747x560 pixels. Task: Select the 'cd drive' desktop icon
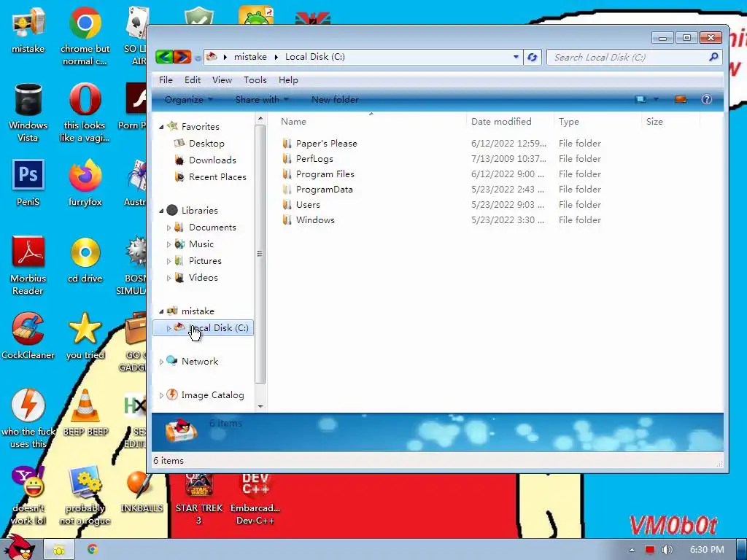point(85,260)
